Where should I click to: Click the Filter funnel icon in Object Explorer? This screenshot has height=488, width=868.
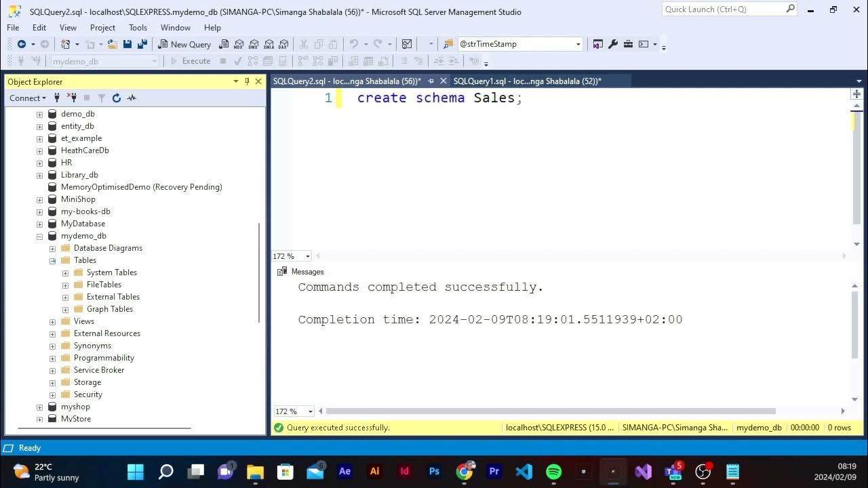102,98
